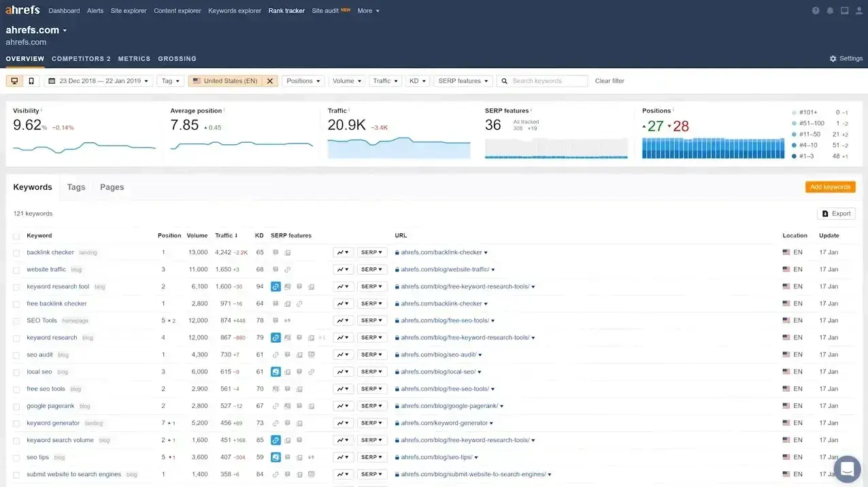The image size is (868, 487).
Task: Open the help question-mark icon
Action: click(815, 10)
